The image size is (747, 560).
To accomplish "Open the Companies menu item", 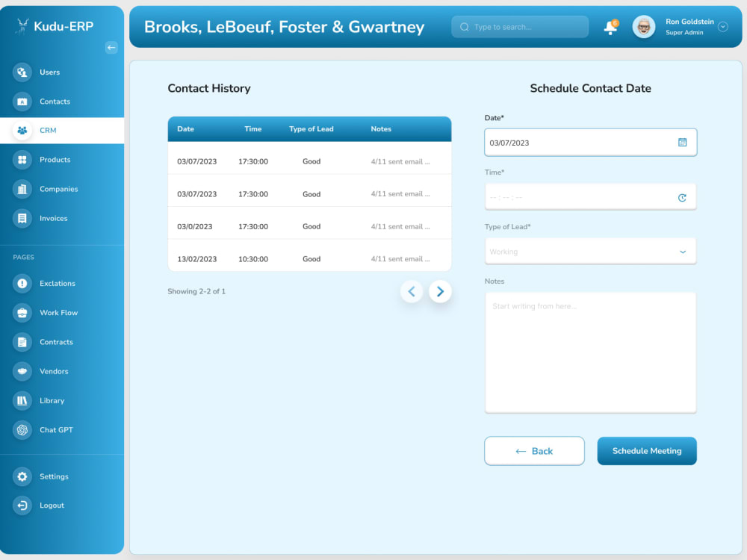I will point(58,189).
